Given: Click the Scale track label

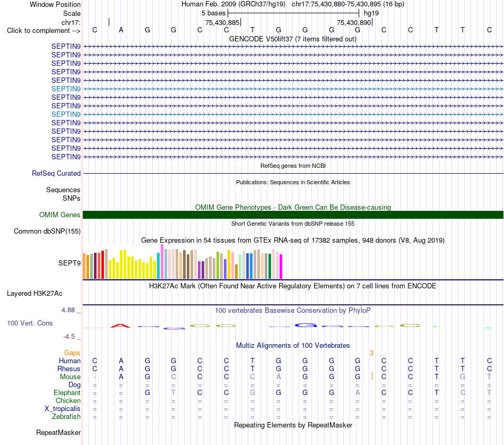Looking at the screenshot, I should (72, 13).
